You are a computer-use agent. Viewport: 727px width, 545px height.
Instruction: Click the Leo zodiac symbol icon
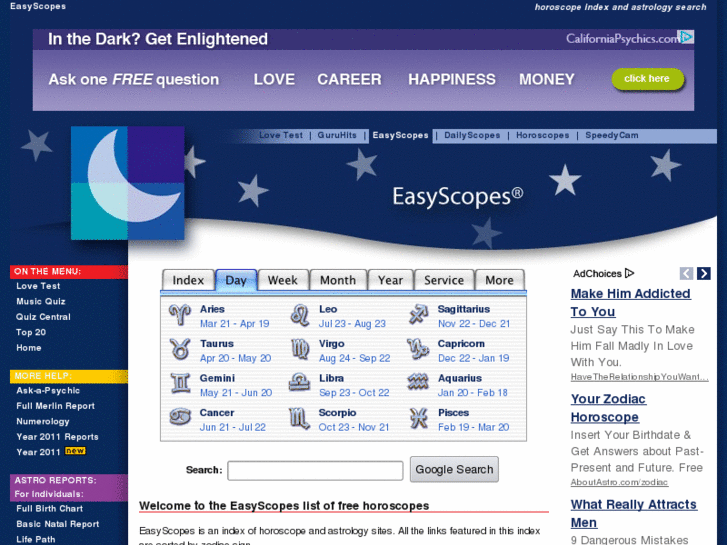(300, 315)
